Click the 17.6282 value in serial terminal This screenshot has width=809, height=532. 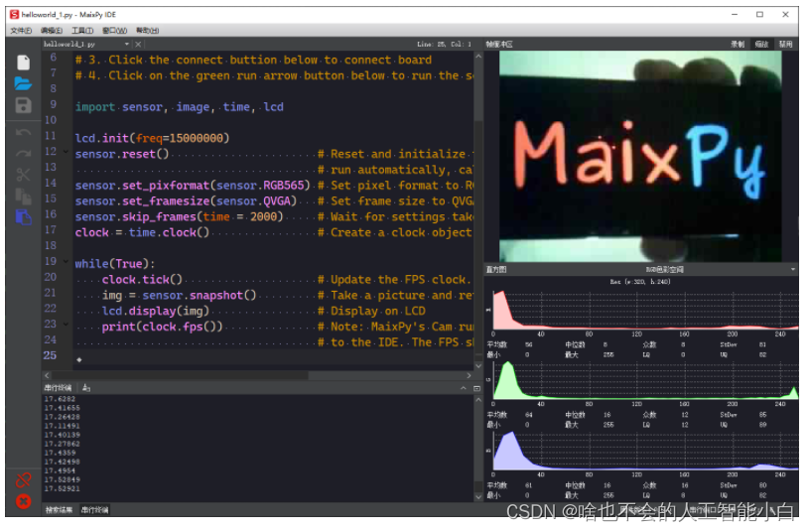tap(60, 399)
